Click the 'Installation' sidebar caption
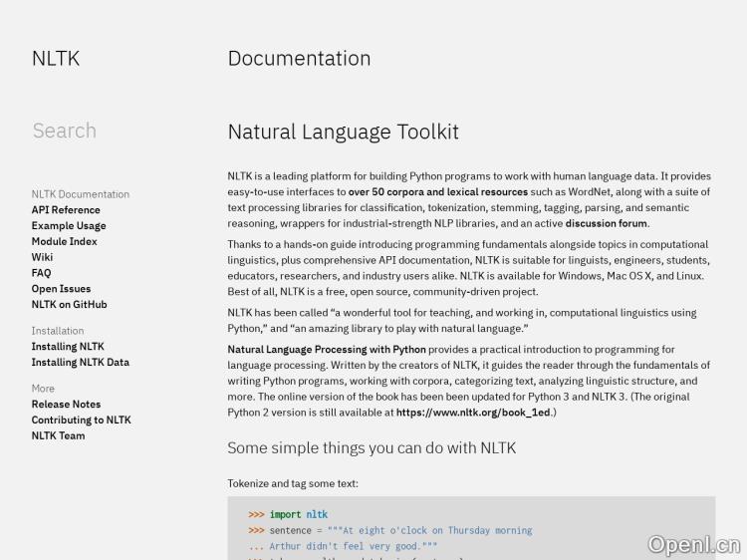747x560 pixels. [58, 330]
